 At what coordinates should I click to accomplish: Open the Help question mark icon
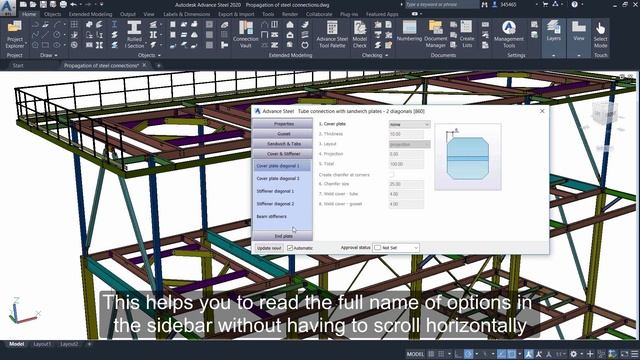[574, 4]
